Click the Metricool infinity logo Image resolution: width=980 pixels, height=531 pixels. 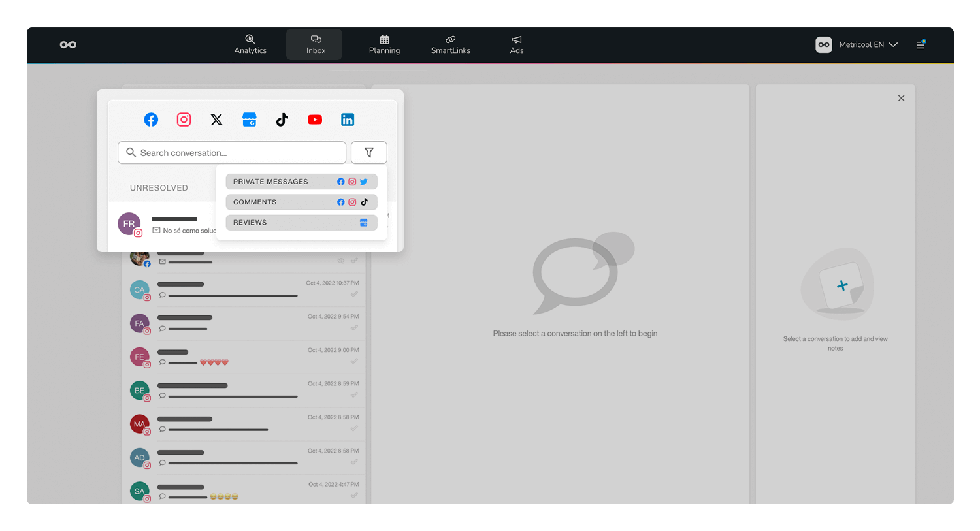click(68, 44)
